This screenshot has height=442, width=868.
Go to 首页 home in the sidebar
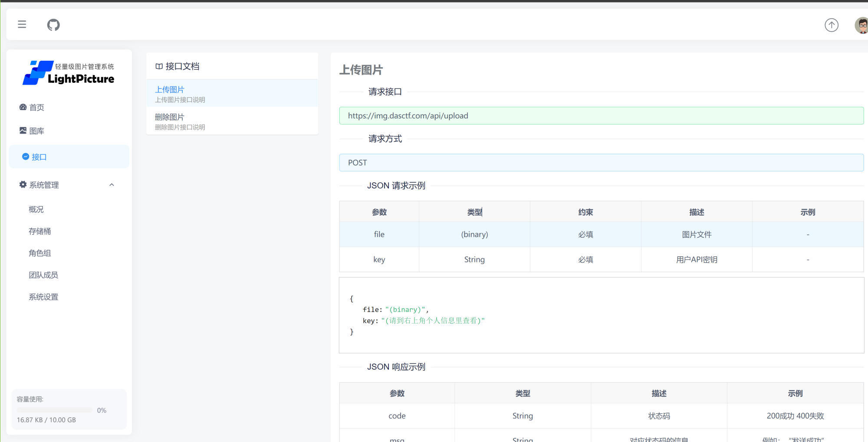(36, 108)
